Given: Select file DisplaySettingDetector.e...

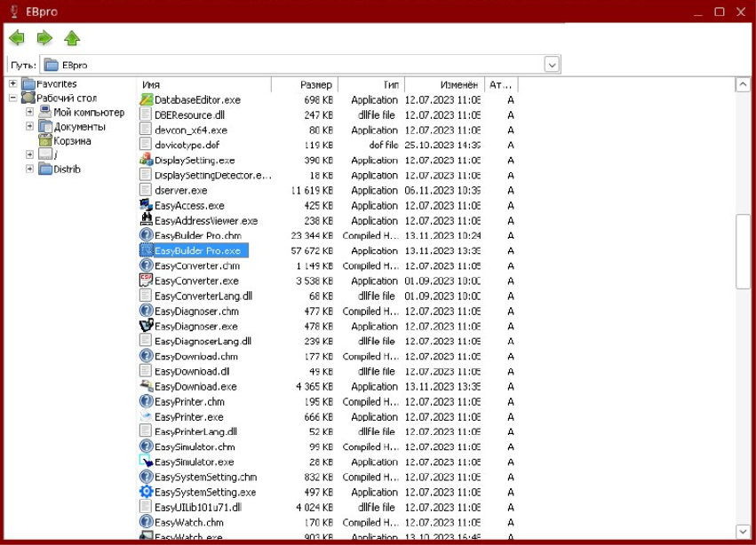Looking at the screenshot, I should (212, 176).
